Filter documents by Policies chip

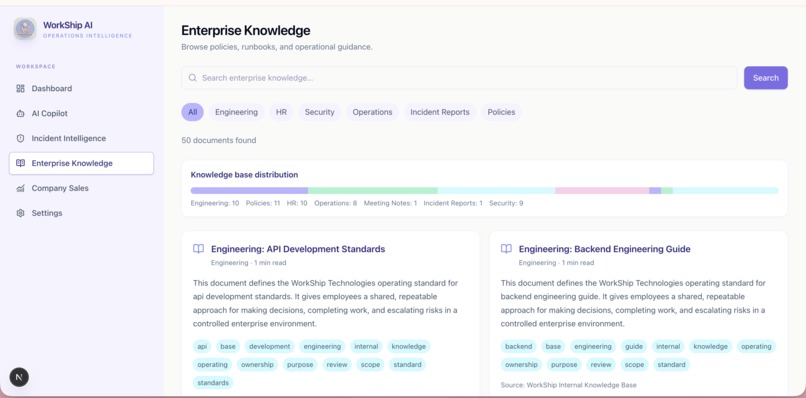pyautogui.click(x=501, y=112)
